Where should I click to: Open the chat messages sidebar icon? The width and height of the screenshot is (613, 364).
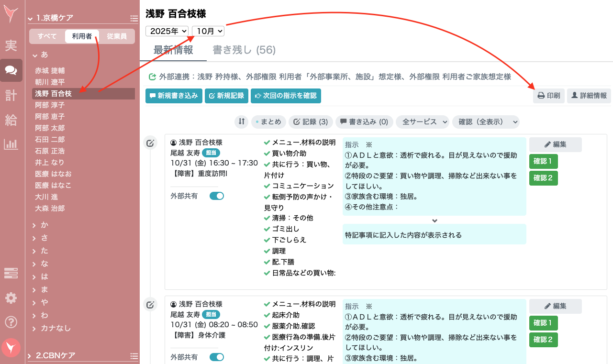click(11, 71)
